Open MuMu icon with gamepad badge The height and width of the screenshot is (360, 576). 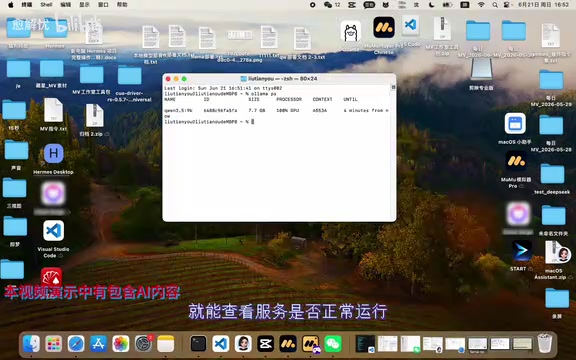tap(311, 344)
